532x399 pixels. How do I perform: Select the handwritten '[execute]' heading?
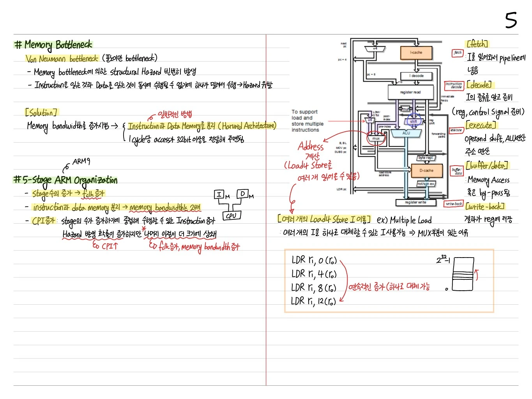click(481, 125)
